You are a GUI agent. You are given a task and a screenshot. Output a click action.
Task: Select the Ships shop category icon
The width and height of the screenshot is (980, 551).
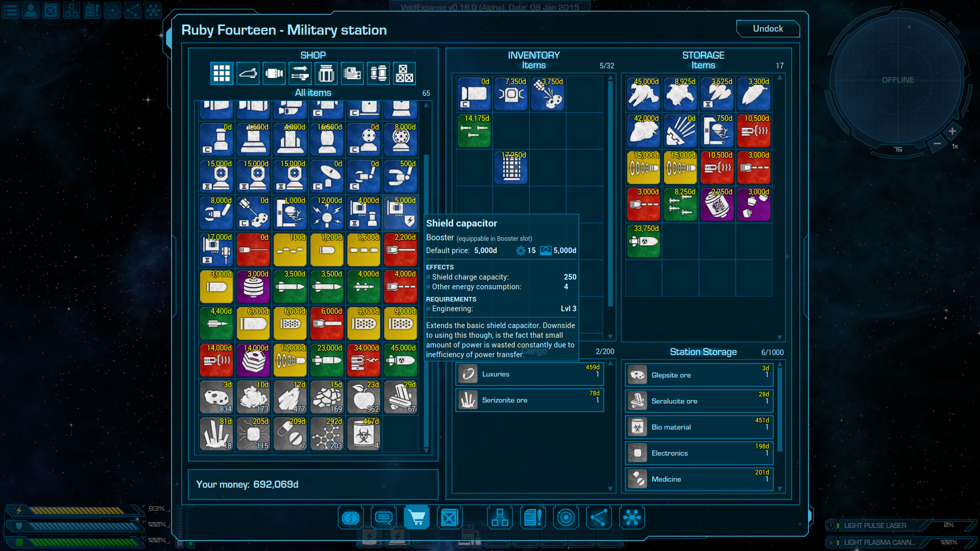coord(248,73)
